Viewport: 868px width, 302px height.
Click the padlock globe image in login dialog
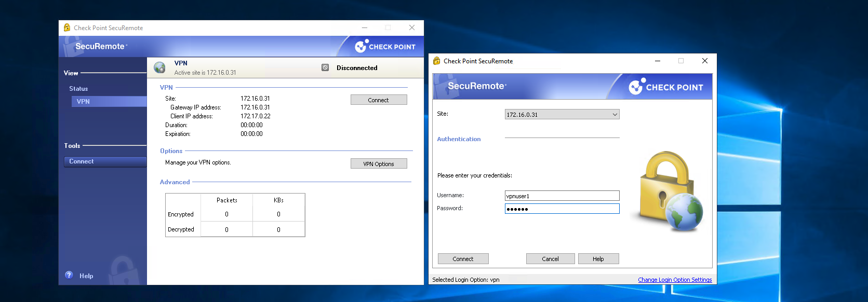click(x=669, y=191)
